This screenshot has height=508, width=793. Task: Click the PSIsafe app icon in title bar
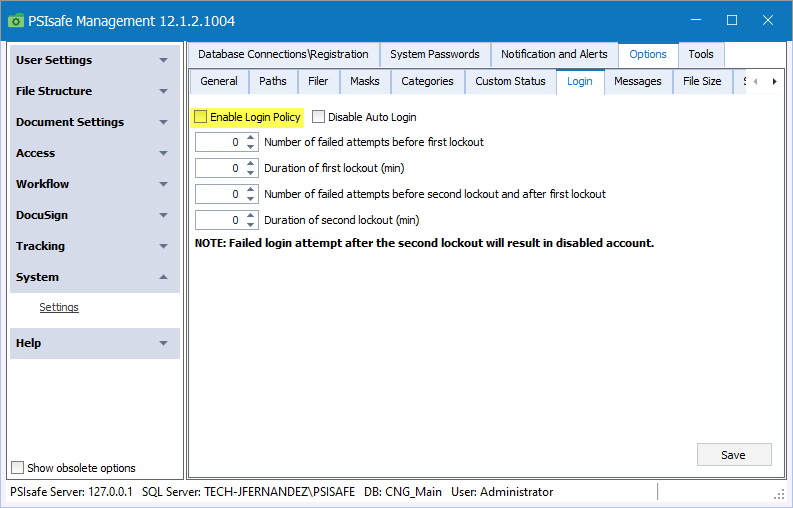tap(16, 21)
